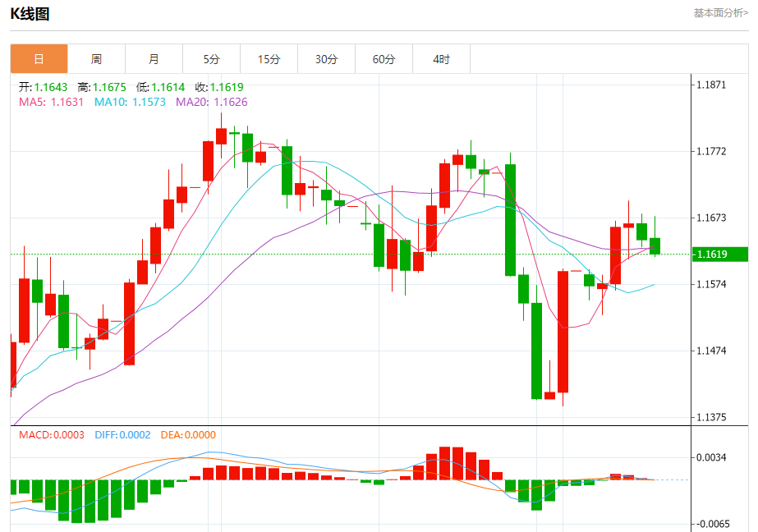The image size is (758, 532).
Task: Click the MA10: 1.1573 legend
Action: [x=130, y=102]
